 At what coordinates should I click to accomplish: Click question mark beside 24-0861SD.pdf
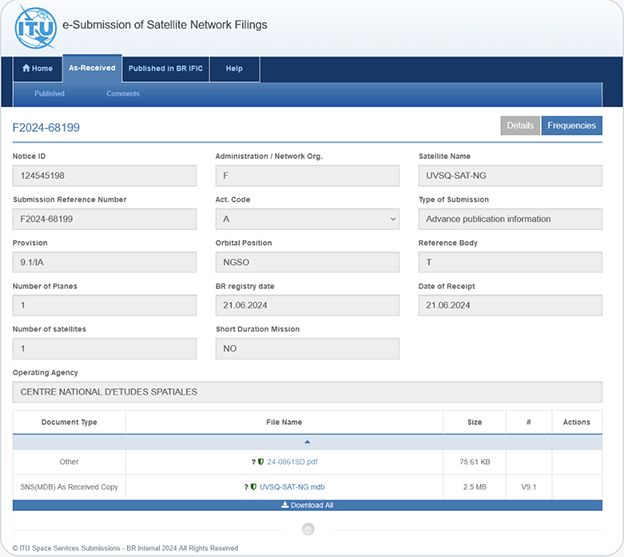(254, 462)
